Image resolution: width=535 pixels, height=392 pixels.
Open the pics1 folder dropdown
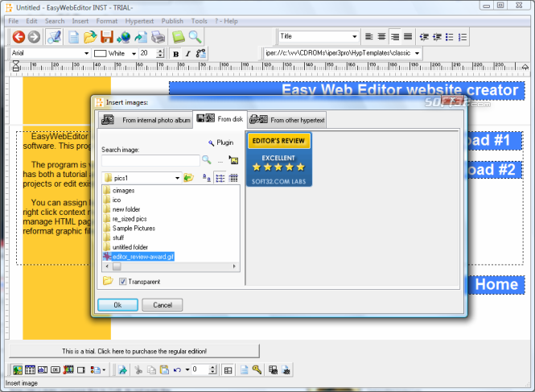pyautogui.click(x=177, y=178)
